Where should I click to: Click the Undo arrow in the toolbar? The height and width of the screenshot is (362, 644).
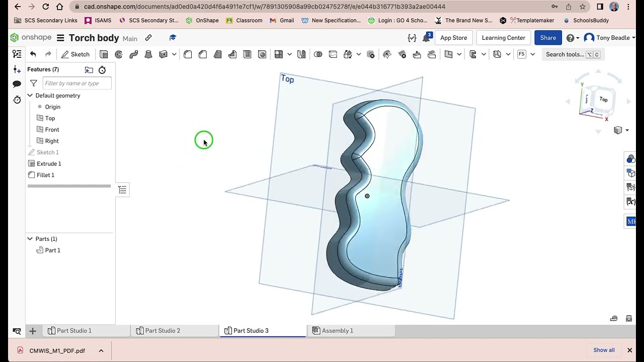click(33, 54)
